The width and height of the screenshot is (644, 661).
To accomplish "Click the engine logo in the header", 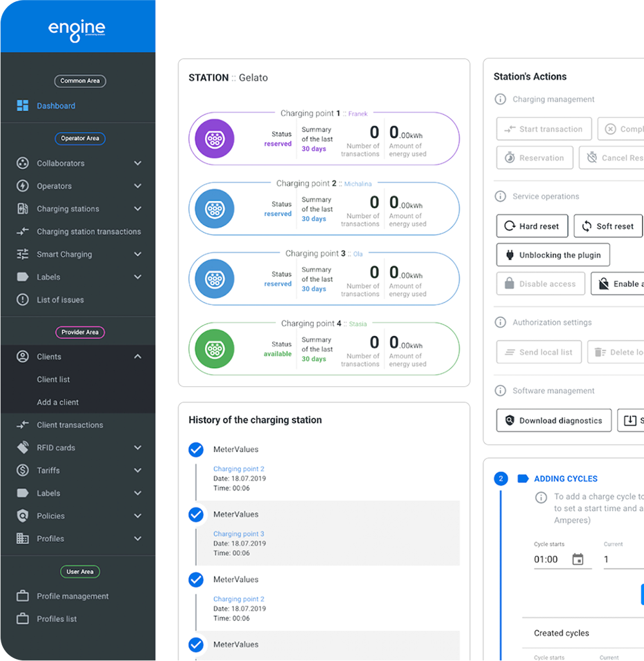I will point(77,30).
